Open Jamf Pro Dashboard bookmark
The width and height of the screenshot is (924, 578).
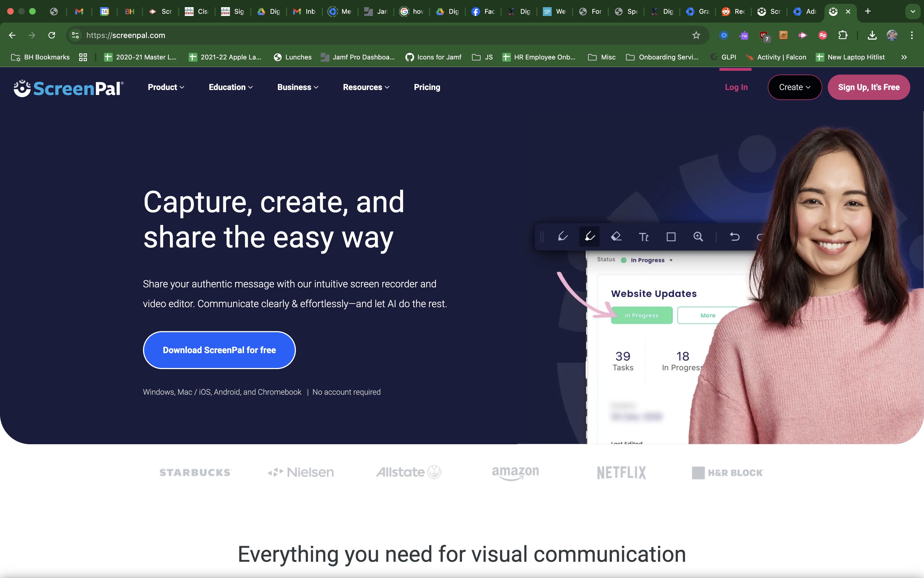358,57
